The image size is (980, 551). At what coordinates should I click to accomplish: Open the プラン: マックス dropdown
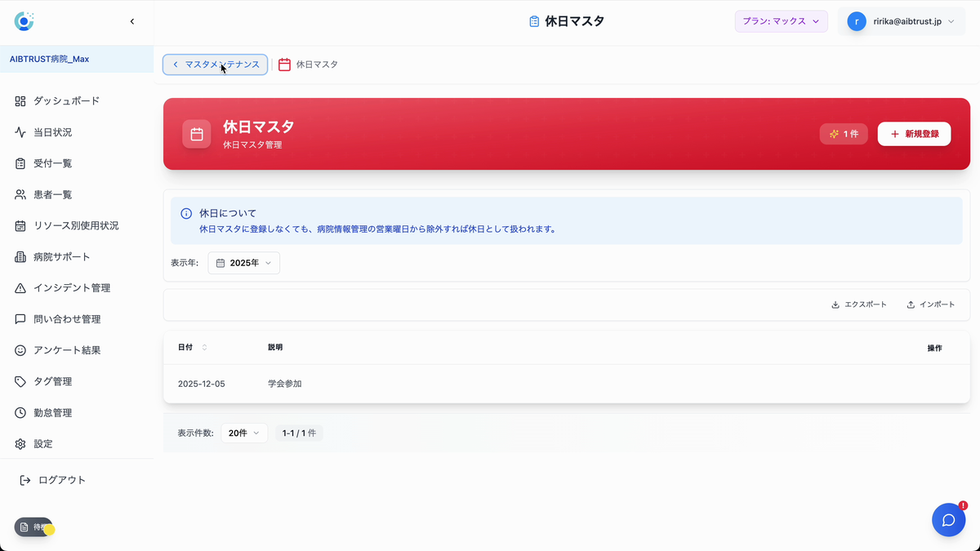point(781,21)
